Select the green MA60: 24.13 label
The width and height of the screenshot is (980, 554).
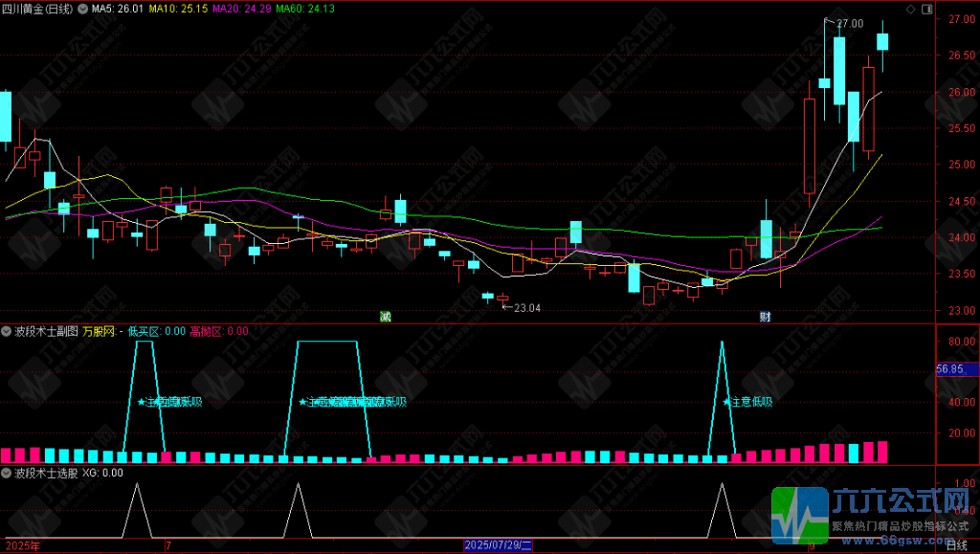coord(305,9)
